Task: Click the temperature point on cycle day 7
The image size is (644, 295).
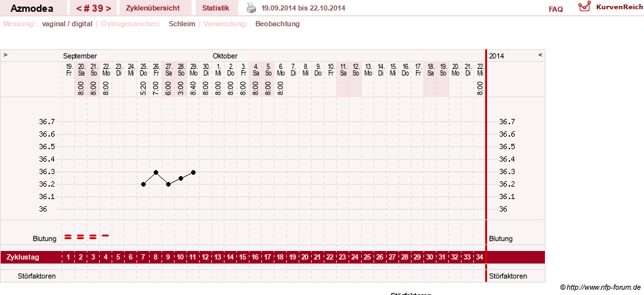Action: [143, 185]
